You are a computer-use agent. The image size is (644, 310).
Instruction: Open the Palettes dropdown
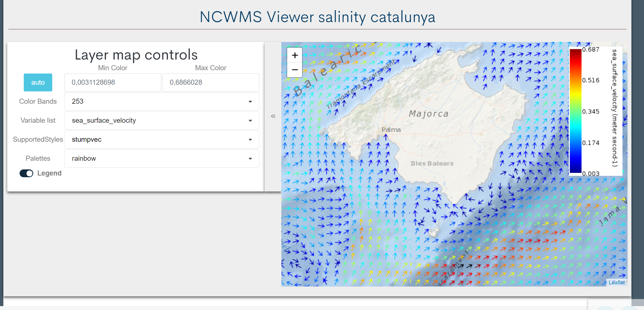pyautogui.click(x=161, y=158)
